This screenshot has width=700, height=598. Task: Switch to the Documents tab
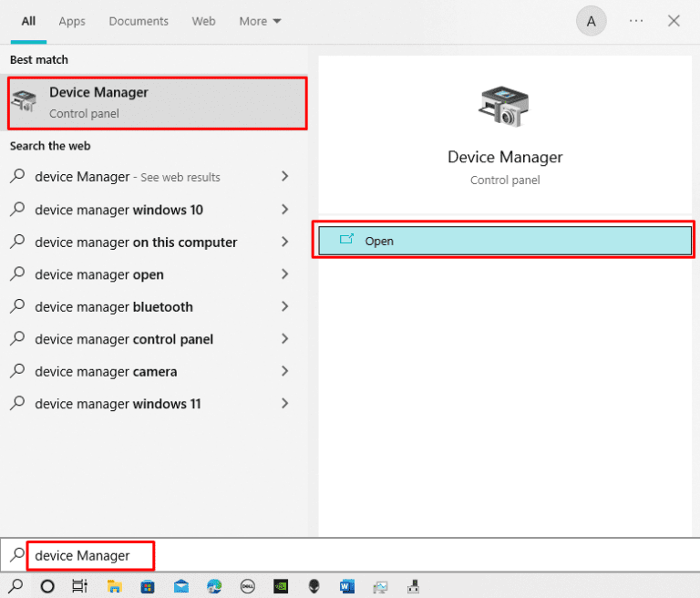[x=139, y=21]
